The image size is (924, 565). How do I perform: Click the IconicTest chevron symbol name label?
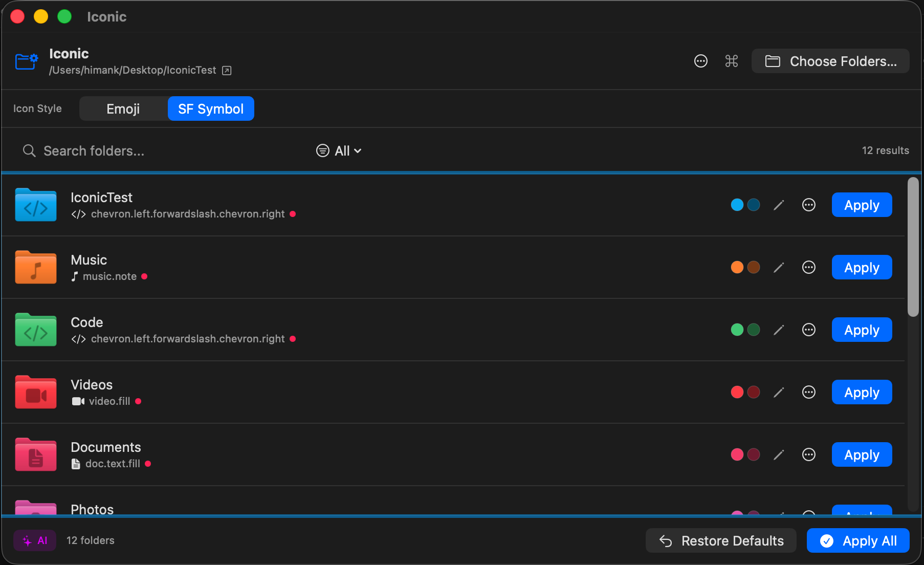pos(188,214)
